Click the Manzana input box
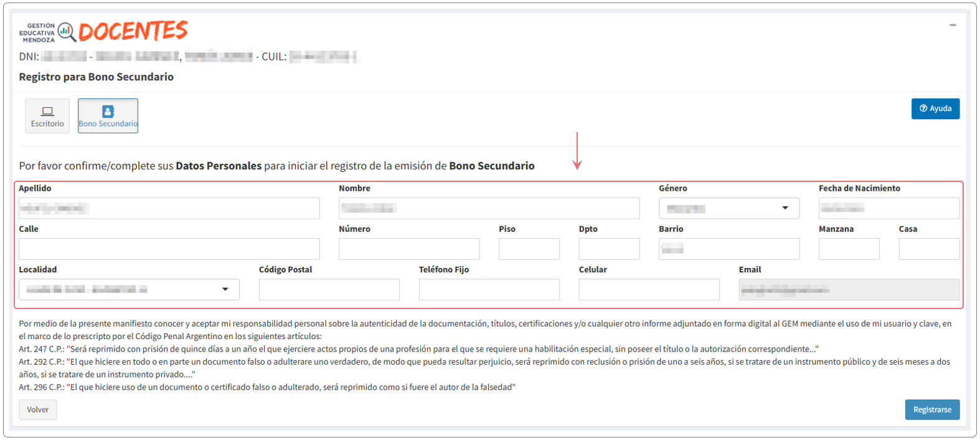This screenshot has width=980, height=440. pyautogui.click(x=848, y=249)
